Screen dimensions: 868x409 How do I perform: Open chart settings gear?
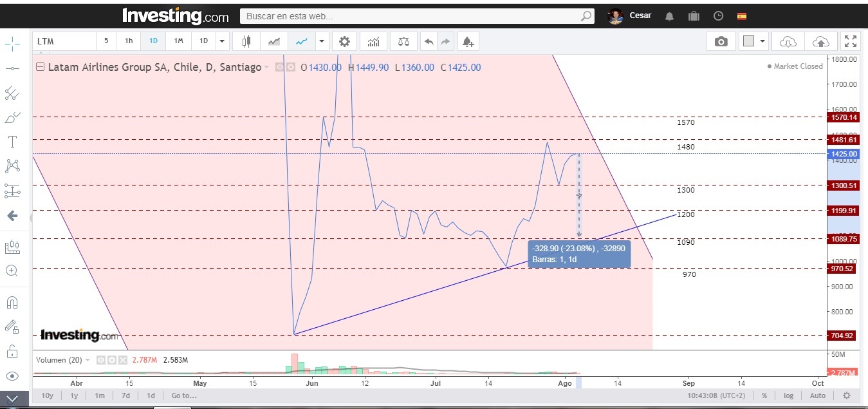click(344, 41)
